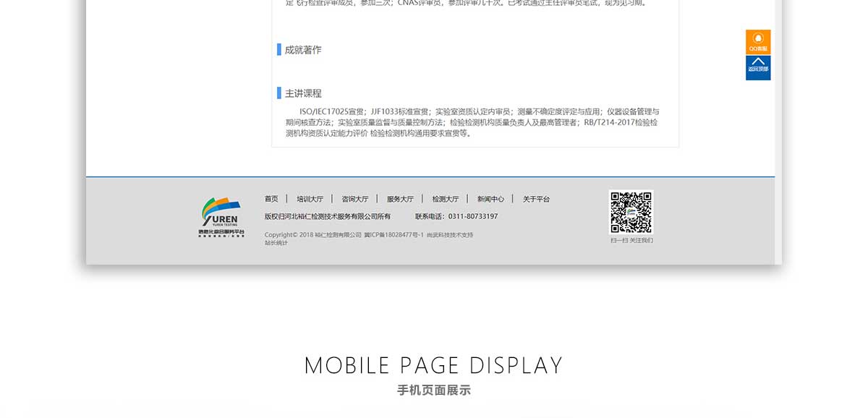Open 新闻中心 in the footer navigation
The height and width of the screenshot is (418, 868).
click(x=490, y=199)
